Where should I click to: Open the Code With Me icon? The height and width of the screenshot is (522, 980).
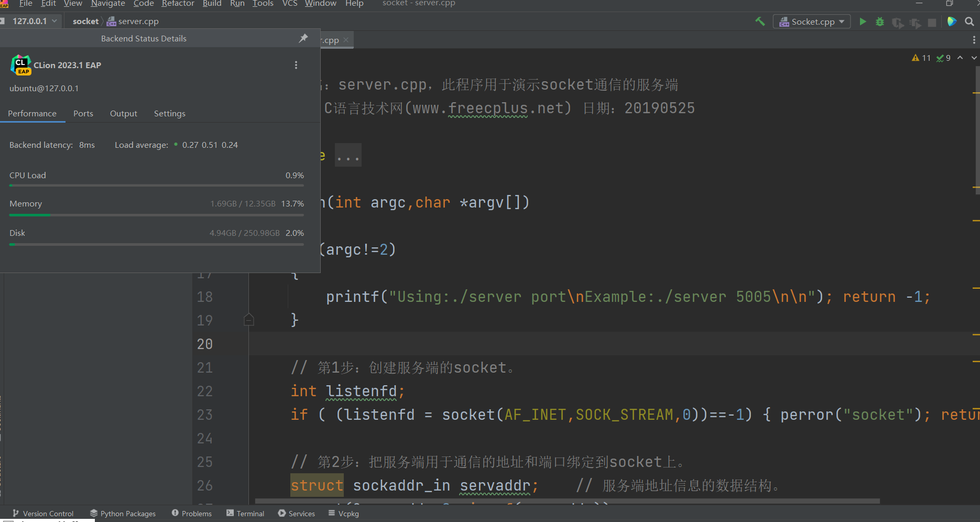(952, 21)
